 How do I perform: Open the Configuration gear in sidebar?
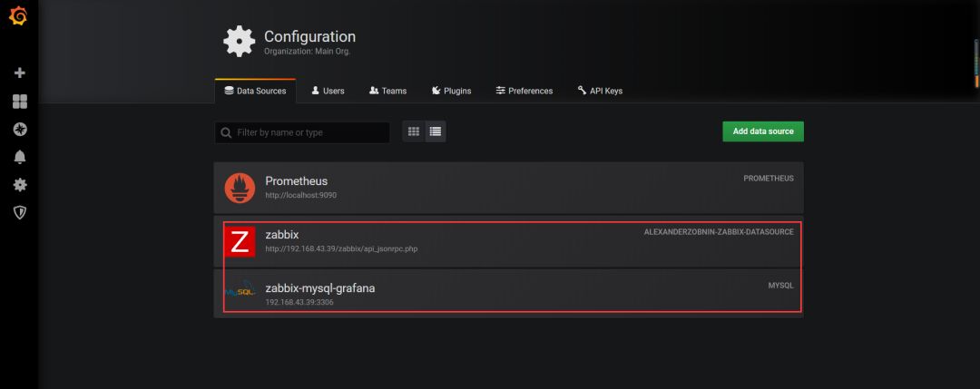coord(19,185)
